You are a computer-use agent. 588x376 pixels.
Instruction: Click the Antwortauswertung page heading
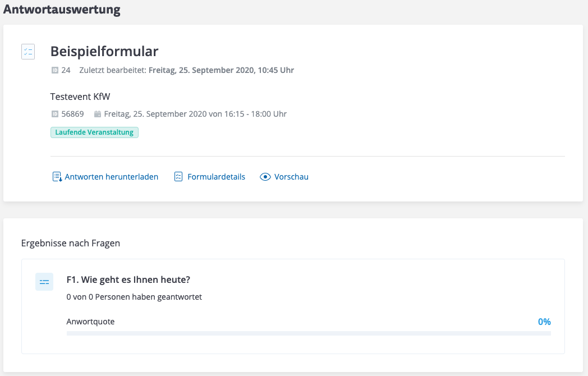tap(62, 10)
